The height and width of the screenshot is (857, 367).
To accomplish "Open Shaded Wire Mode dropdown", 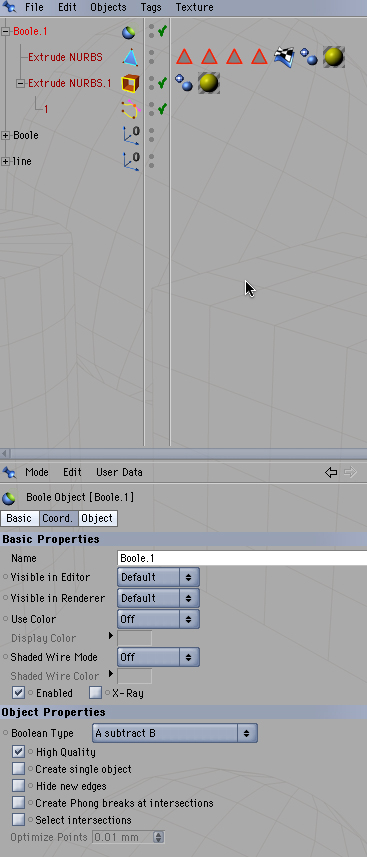I will [158, 657].
